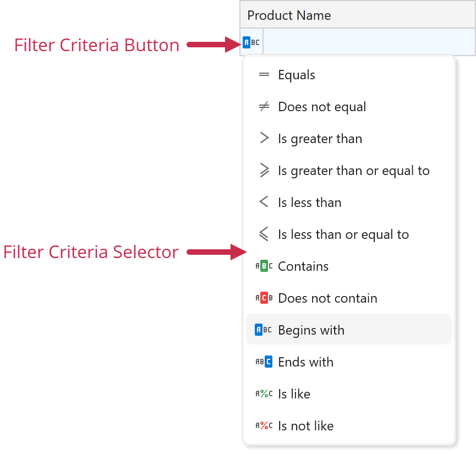Click the Ends with ABC icon
Screen dimensions: 476x454
pos(264,362)
